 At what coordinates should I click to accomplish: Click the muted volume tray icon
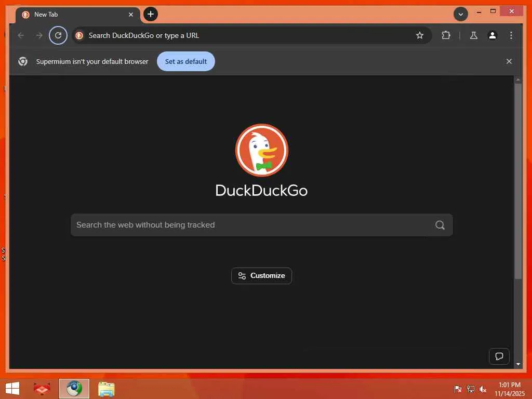483,389
